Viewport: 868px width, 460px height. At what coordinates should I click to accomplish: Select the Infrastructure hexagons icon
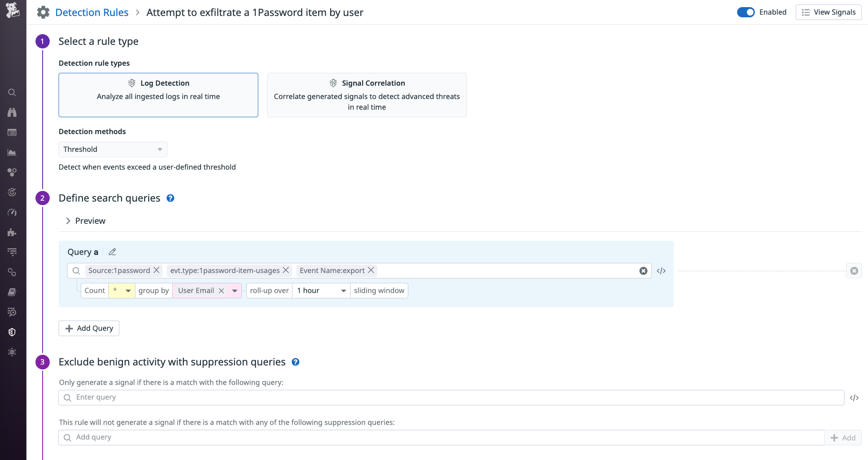(12, 172)
